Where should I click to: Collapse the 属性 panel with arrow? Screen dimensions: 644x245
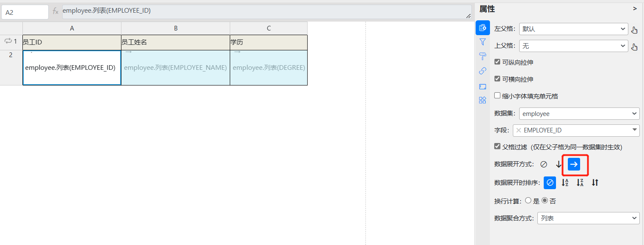point(635,8)
